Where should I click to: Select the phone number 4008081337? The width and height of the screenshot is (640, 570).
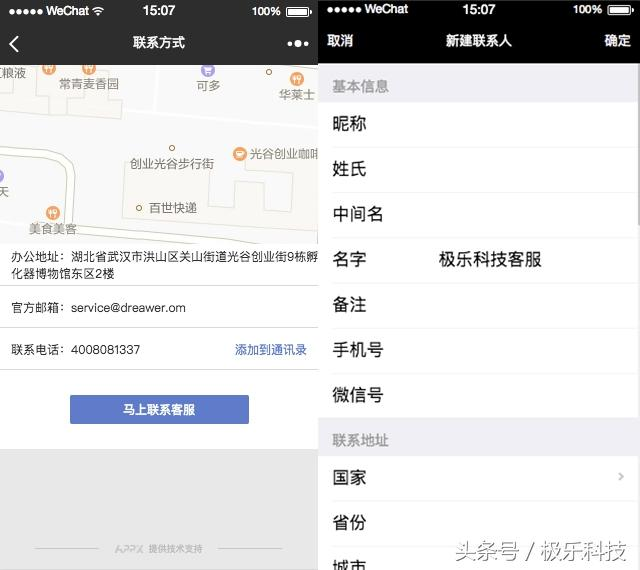tap(105, 350)
